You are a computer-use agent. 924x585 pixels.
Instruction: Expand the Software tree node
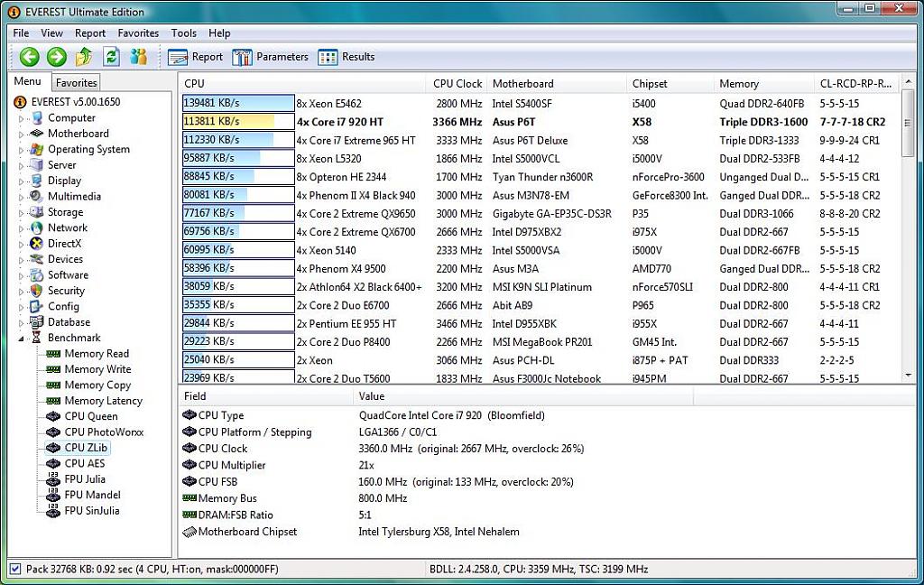point(22,275)
